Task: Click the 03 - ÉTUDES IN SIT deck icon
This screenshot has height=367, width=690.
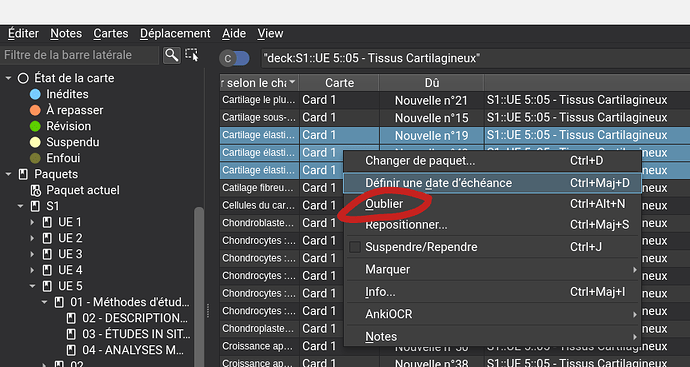Action: 71,334
